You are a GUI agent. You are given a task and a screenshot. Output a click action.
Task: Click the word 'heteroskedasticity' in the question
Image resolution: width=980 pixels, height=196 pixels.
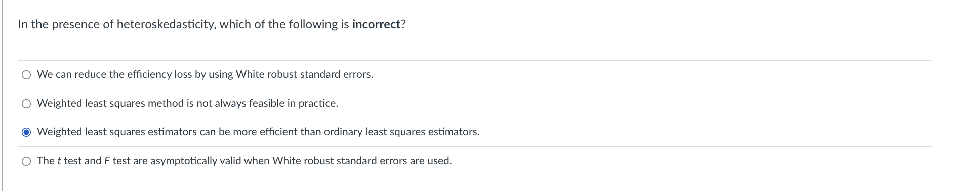(x=165, y=24)
